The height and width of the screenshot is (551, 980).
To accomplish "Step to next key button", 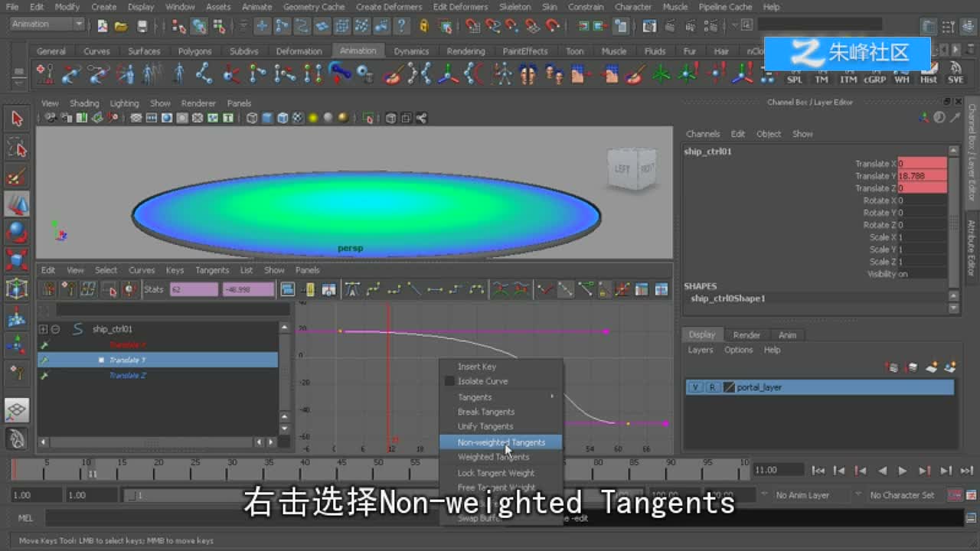I will pos(924,471).
